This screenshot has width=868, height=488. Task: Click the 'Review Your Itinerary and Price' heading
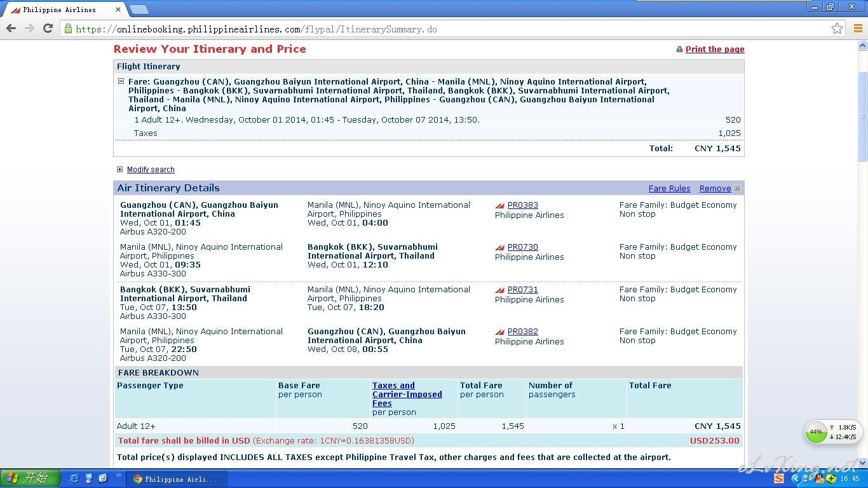(210, 49)
